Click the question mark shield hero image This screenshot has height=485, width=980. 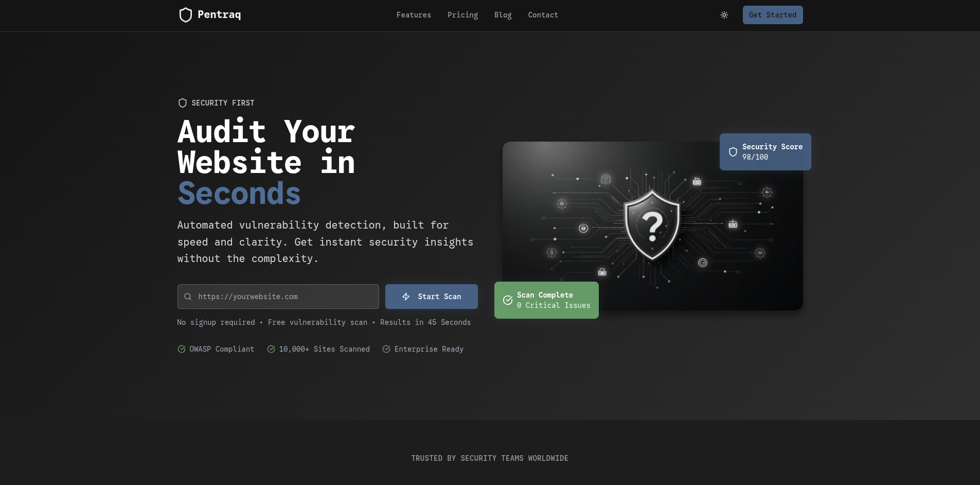(x=652, y=226)
